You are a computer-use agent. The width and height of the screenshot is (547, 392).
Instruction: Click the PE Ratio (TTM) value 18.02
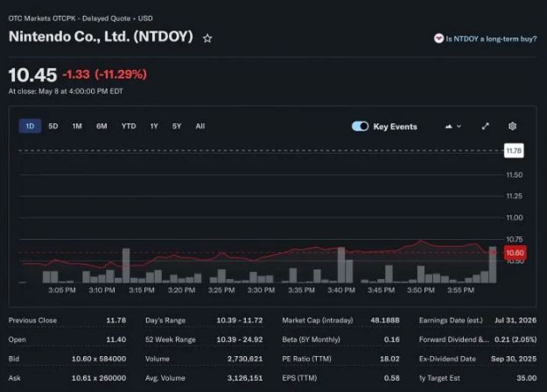coord(389,359)
